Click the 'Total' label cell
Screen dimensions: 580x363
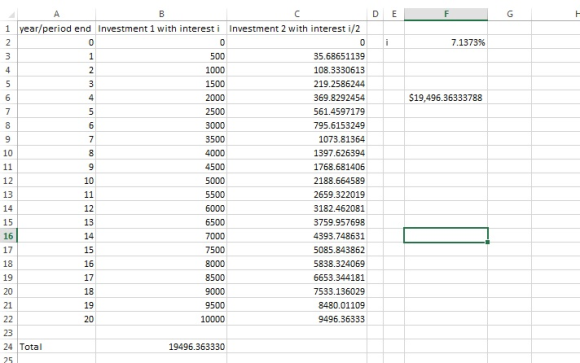pyautogui.click(x=56, y=346)
